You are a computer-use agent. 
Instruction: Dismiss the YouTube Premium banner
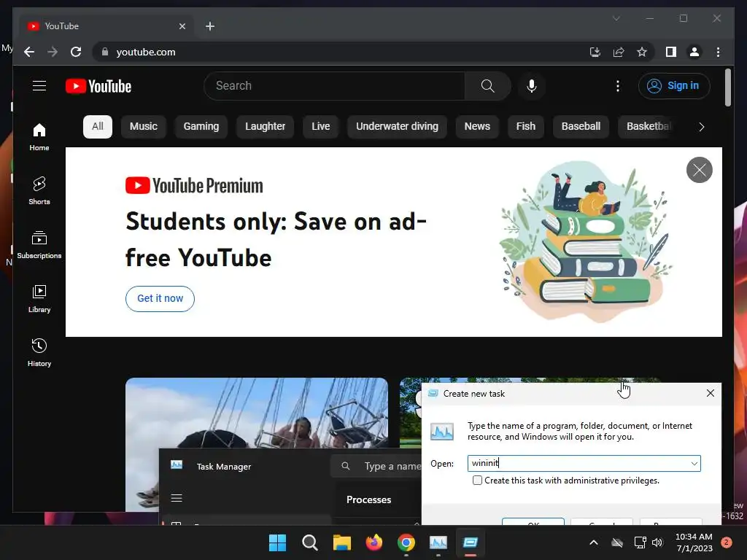click(700, 169)
